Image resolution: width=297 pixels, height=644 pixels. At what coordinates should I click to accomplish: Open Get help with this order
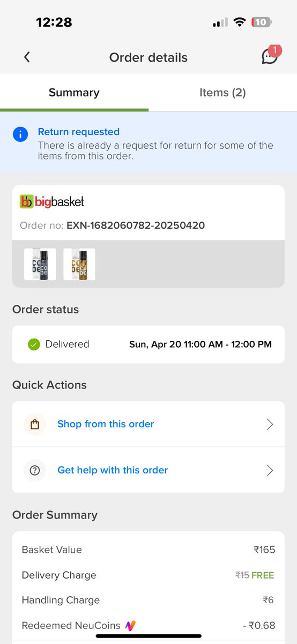click(x=113, y=470)
